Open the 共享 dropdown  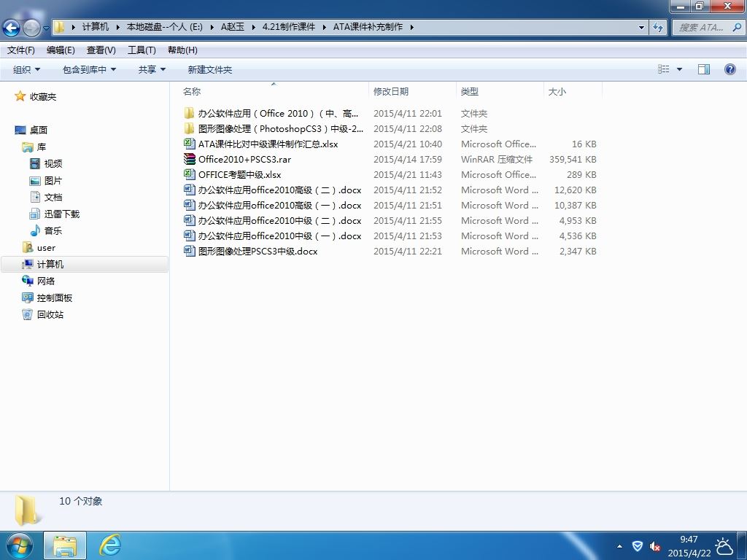click(x=152, y=69)
